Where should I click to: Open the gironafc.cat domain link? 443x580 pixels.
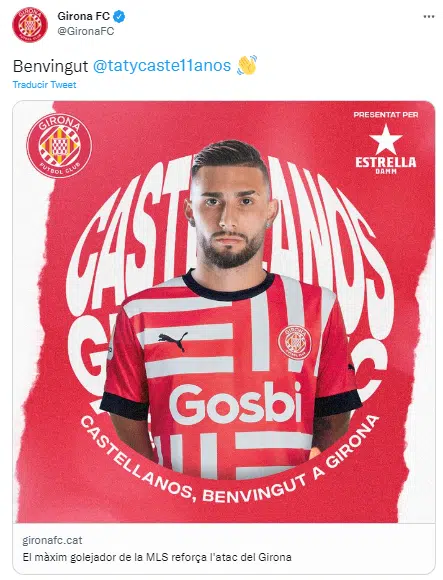[x=52, y=540]
